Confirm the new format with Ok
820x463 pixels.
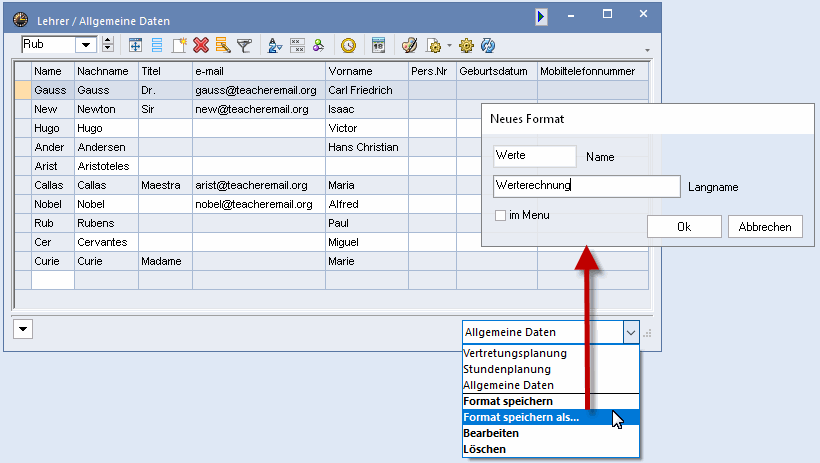pyautogui.click(x=684, y=227)
